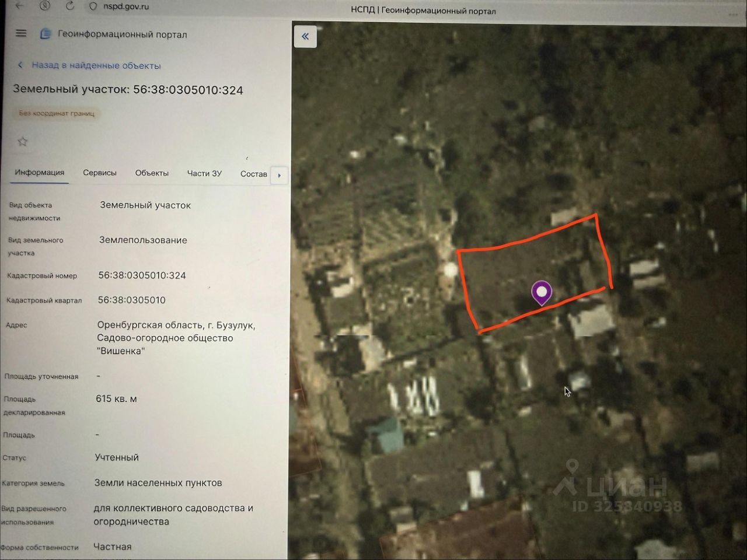
Task: Click the land category value 'Земли населенных пунктов'
Action: pyautogui.click(x=158, y=483)
